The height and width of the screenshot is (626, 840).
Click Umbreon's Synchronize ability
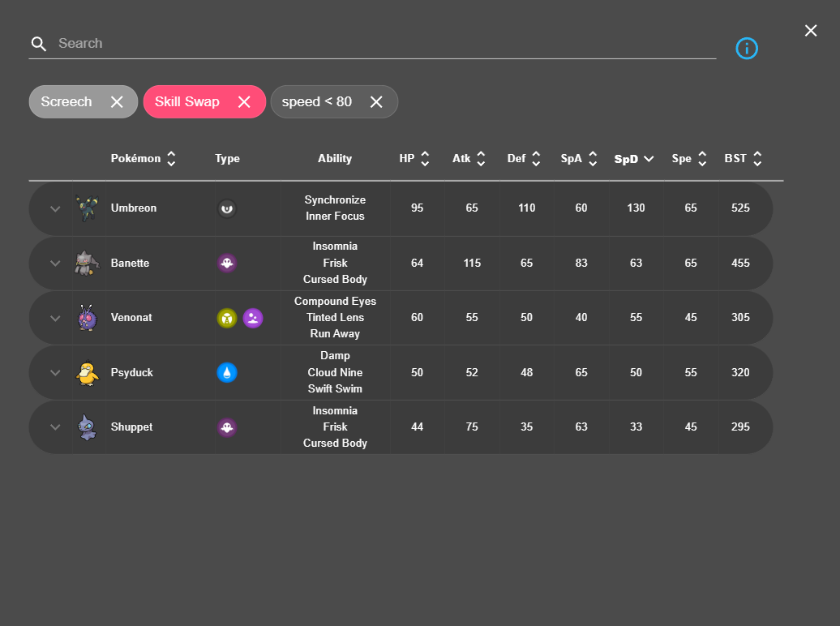coord(336,200)
